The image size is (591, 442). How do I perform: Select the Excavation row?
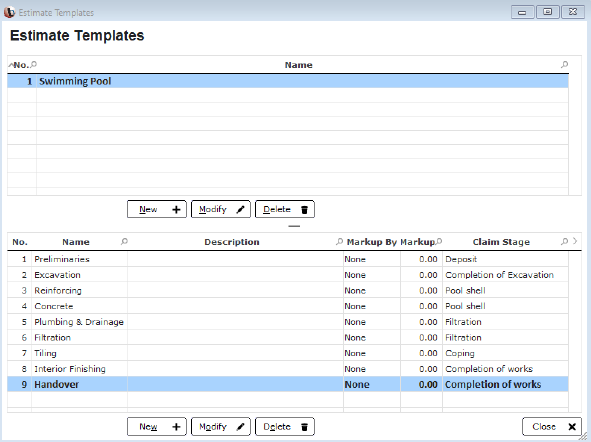[x=288, y=275]
